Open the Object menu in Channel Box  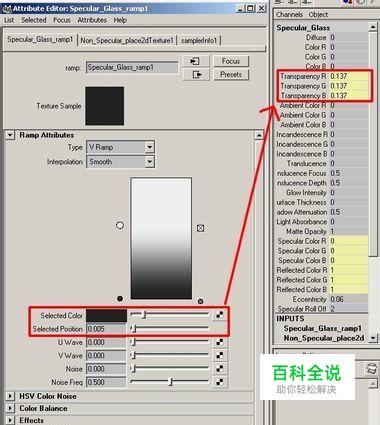318,15
